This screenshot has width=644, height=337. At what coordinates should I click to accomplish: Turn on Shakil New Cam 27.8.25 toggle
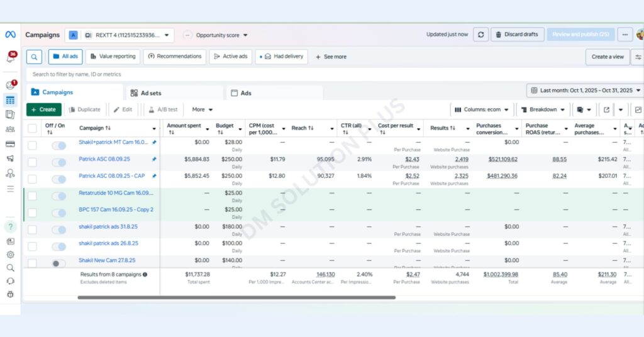[58, 263]
